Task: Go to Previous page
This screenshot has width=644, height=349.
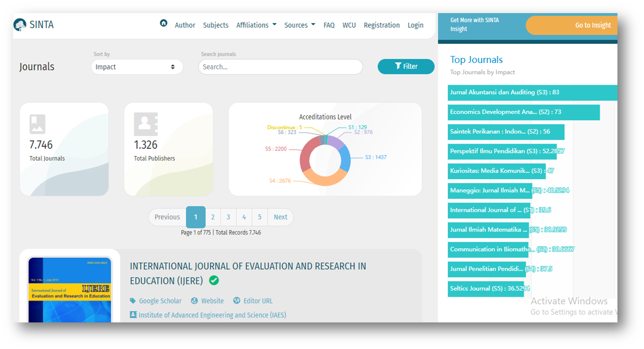Action: click(x=167, y=217)
